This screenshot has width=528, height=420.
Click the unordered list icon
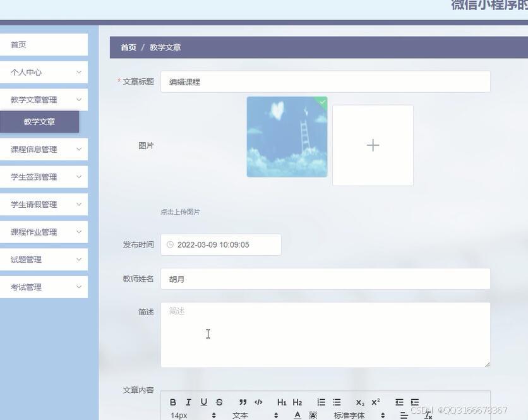point(337,402)
